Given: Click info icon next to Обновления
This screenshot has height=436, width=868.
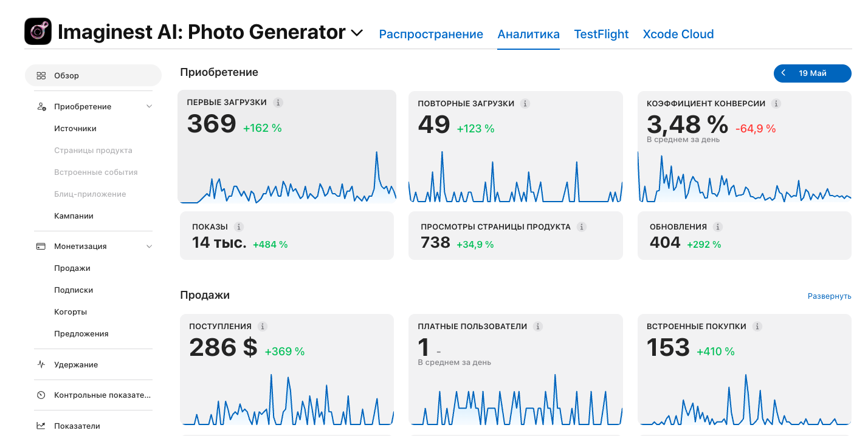Looking at the screenshot, I should (x=718, y=227).
